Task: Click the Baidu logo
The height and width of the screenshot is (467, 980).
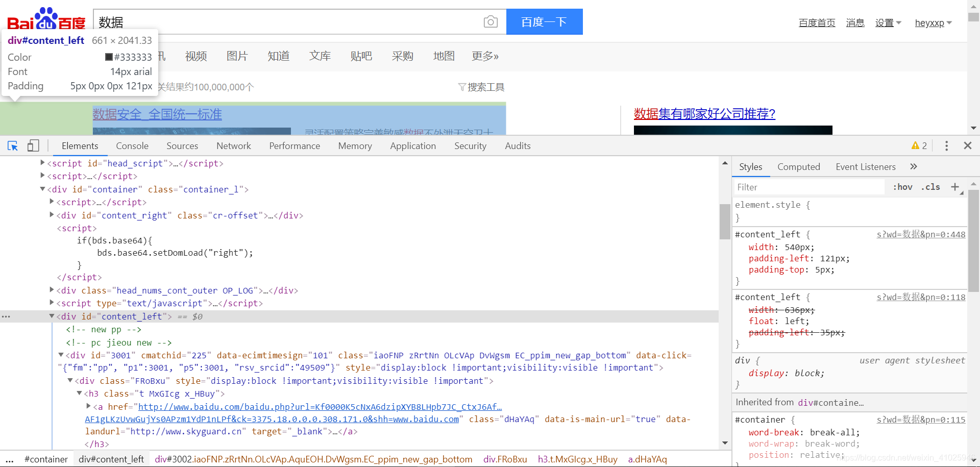Action: (x=46, y=18)
